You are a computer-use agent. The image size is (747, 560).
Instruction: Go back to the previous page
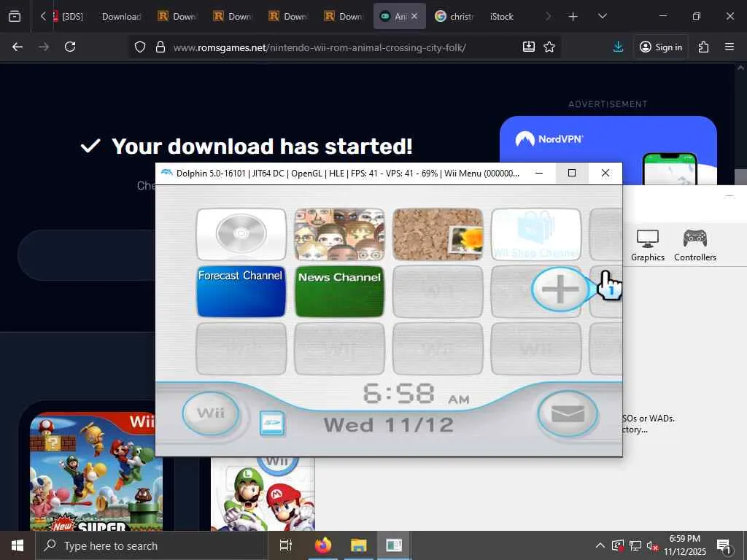click(x=18, y=47)
